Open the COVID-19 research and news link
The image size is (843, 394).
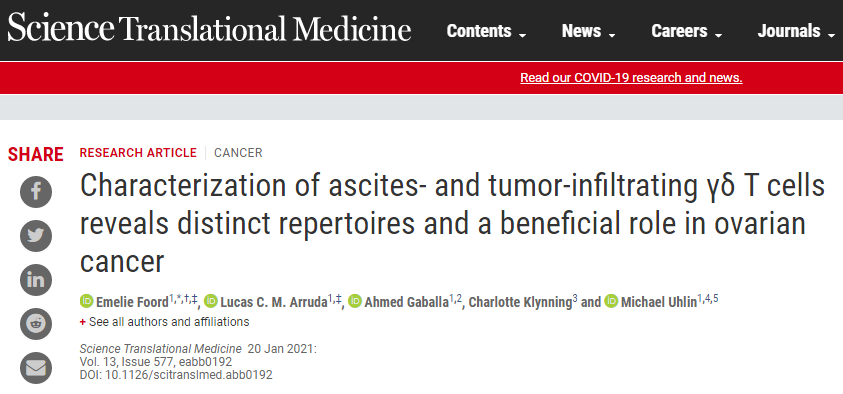click(631, 78)
